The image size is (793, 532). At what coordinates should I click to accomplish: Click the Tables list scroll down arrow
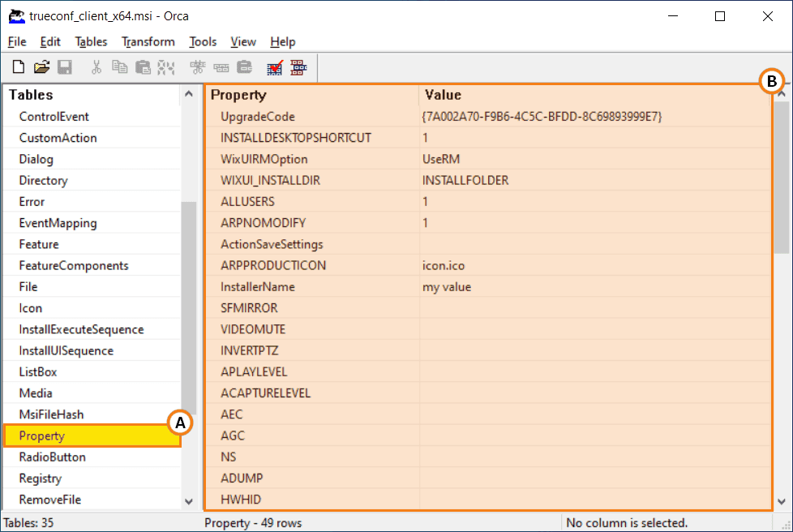tap(189, 501)
